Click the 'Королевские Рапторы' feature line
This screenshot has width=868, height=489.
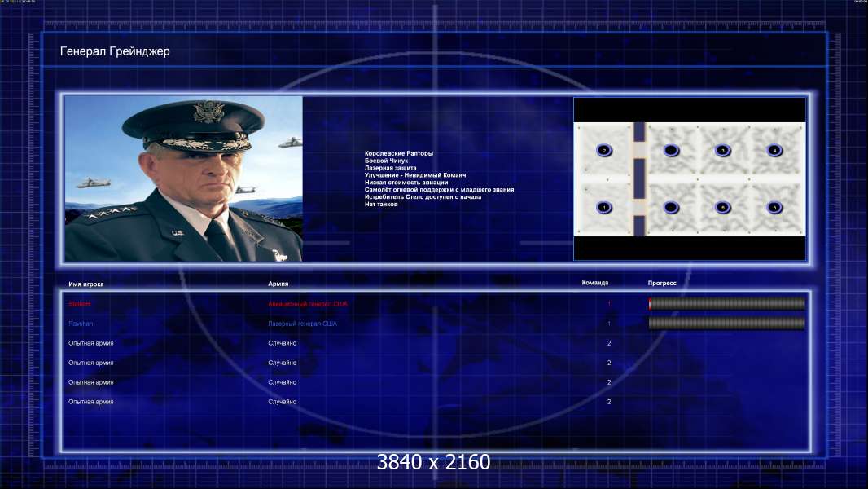[398, 153]
